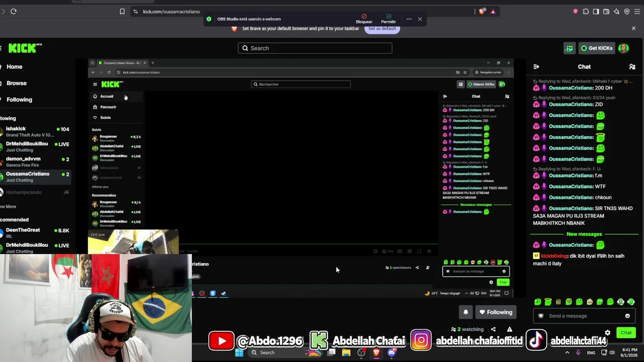Click the 'chkoun' chat message
The width and height of the screenshot is (644, 362).
click(603, 198)
